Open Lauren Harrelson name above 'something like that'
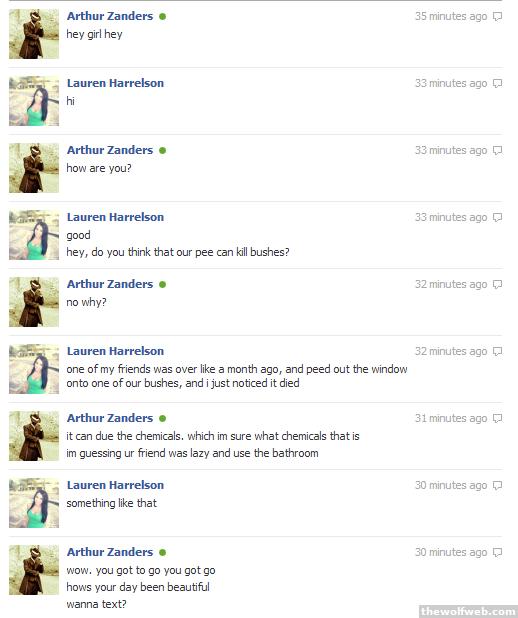 pyautogui.click(x=115, y=485)
